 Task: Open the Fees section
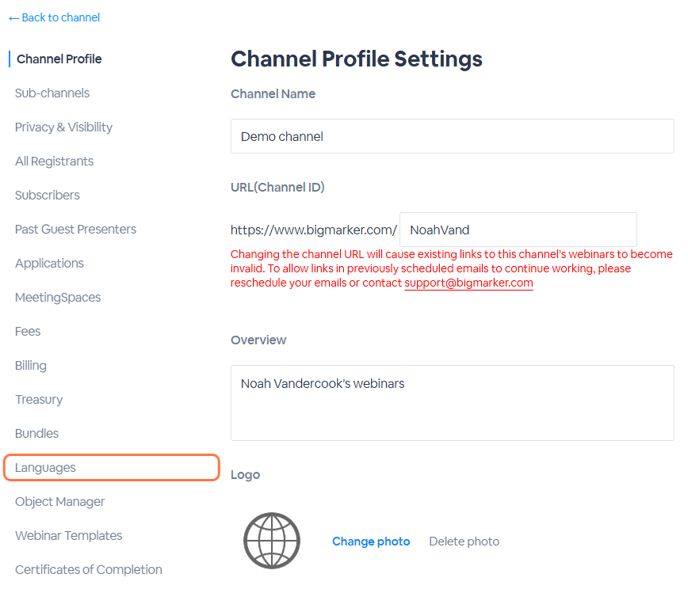click(x=28, y=331)
